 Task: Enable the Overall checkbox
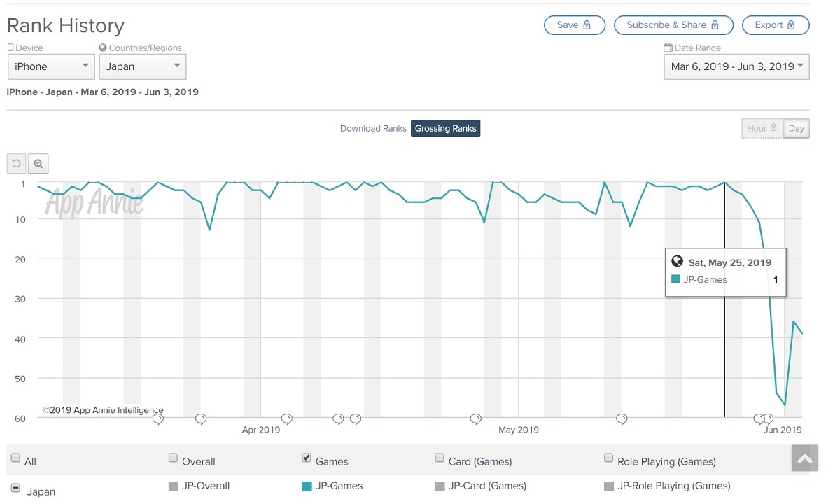click(173, 458)
